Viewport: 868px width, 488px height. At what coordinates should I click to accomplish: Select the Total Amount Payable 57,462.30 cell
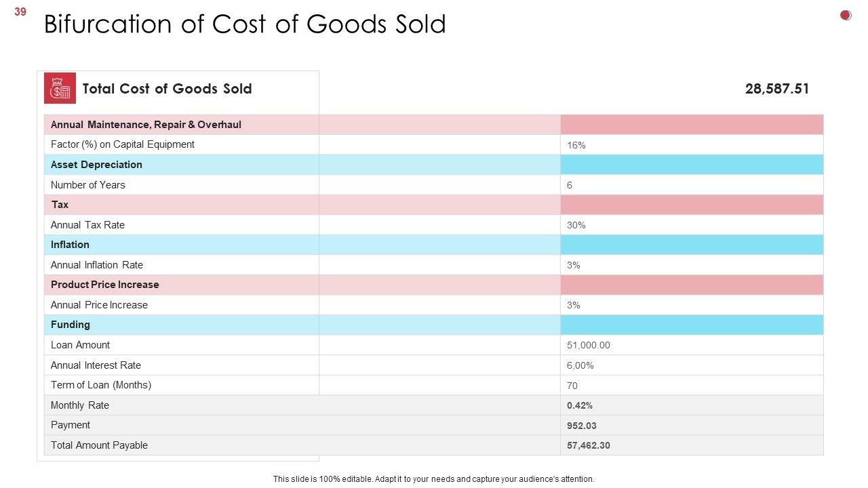(589, 445)
